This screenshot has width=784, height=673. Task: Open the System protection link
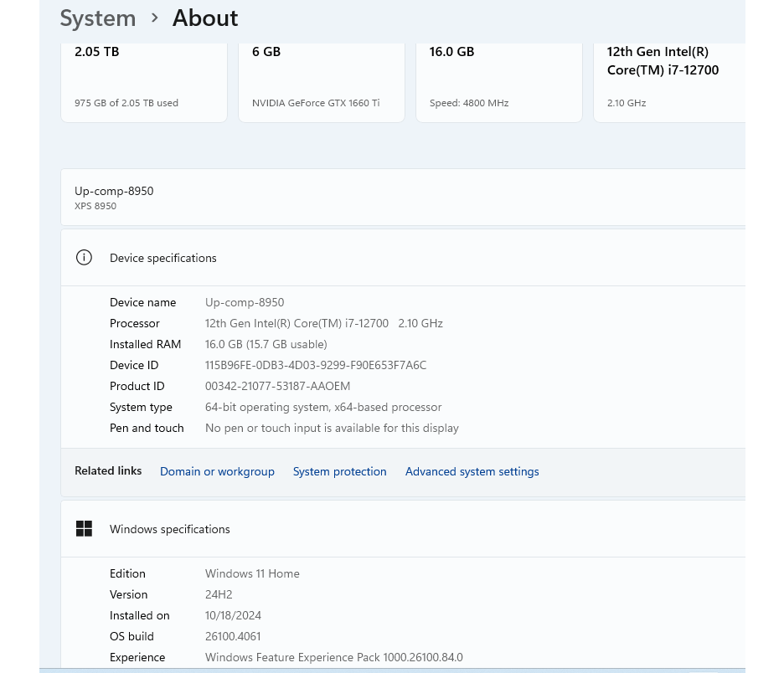point(339,471)
